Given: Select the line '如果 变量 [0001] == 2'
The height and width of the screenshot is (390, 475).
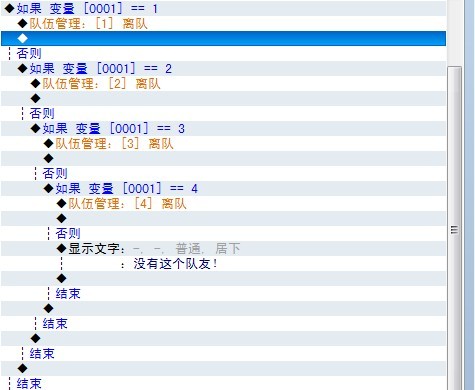Looking at the screenshot, I should (223, 69).
